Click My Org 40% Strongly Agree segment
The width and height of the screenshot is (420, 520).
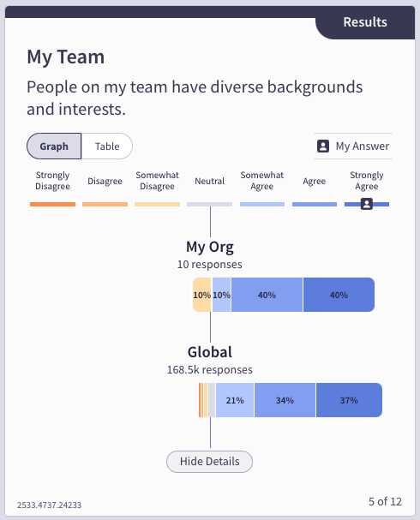(x=339, y=295)
